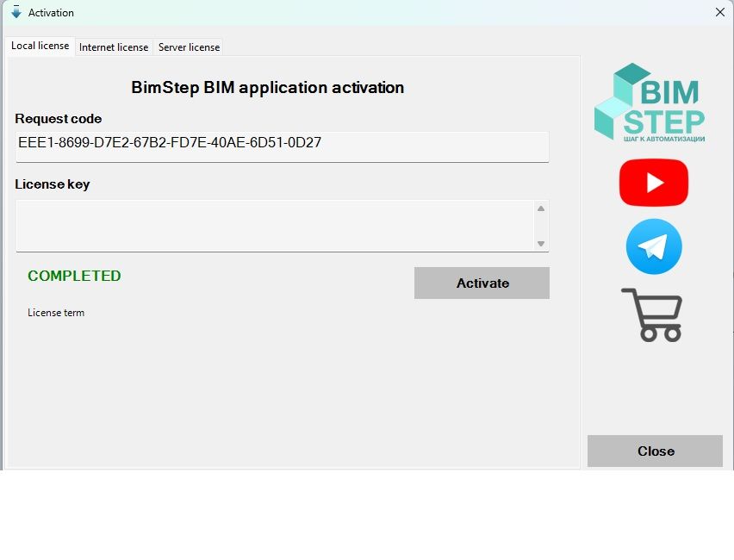This screenshot has width=734, height=560.
Task: Switch to the Local license tab
Action: tap(40, 46)
